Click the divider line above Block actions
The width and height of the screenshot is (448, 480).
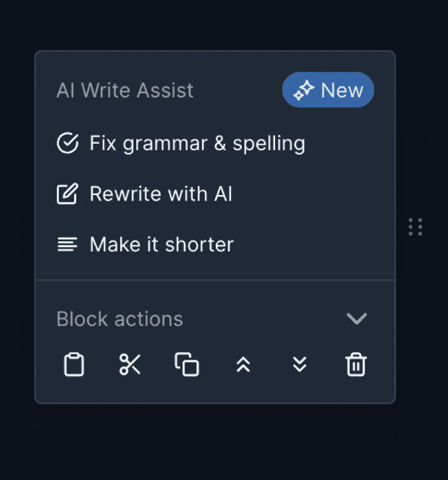pos(215,280)
